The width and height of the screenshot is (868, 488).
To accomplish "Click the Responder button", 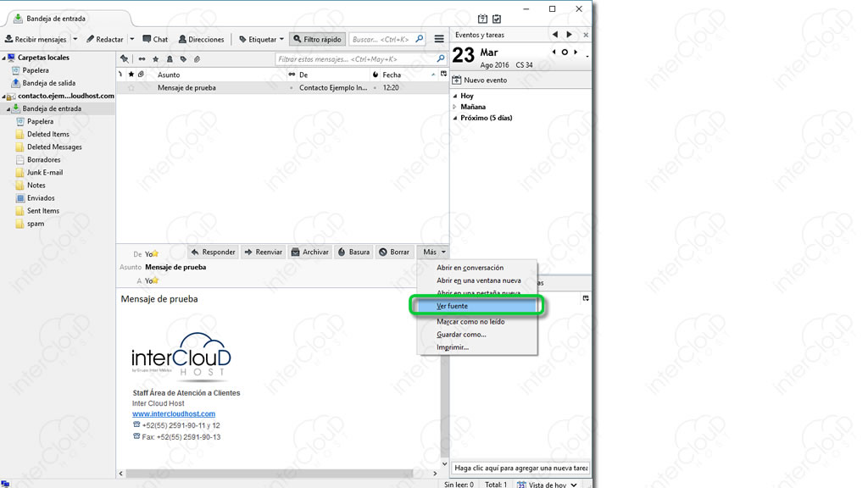I will 213,252.
